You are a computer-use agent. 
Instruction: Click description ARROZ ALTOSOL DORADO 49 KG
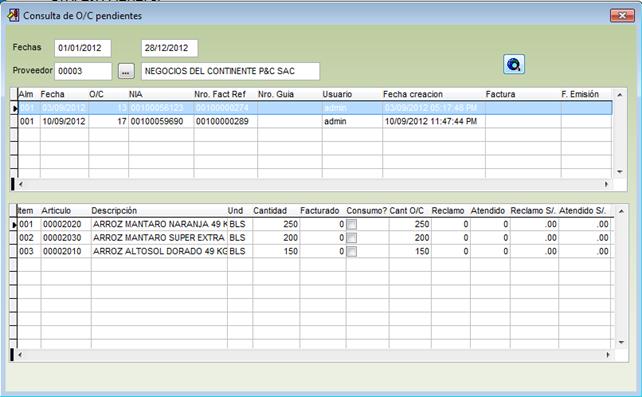pos(160,251)
